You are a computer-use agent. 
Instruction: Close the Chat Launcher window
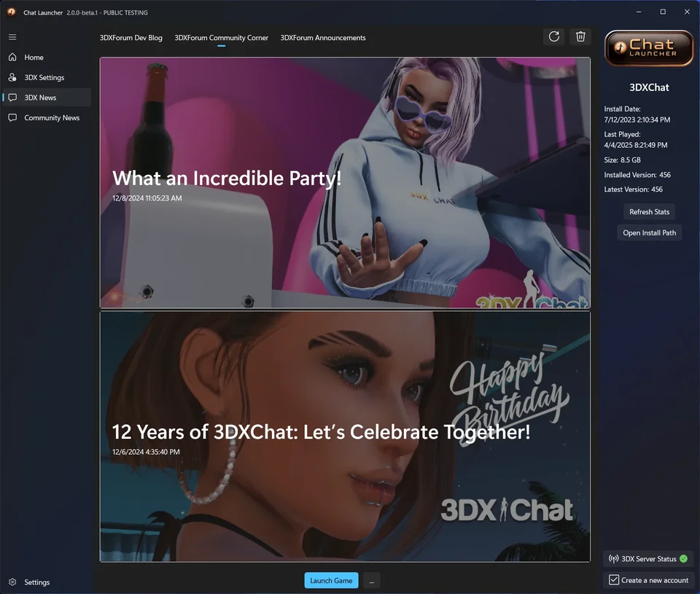[687, 12]
